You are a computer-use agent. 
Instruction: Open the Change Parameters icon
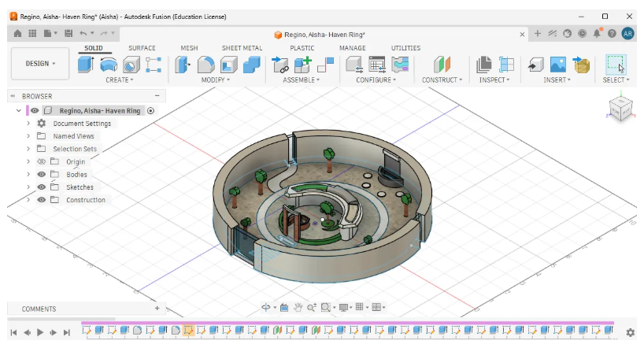click(354, 65)
